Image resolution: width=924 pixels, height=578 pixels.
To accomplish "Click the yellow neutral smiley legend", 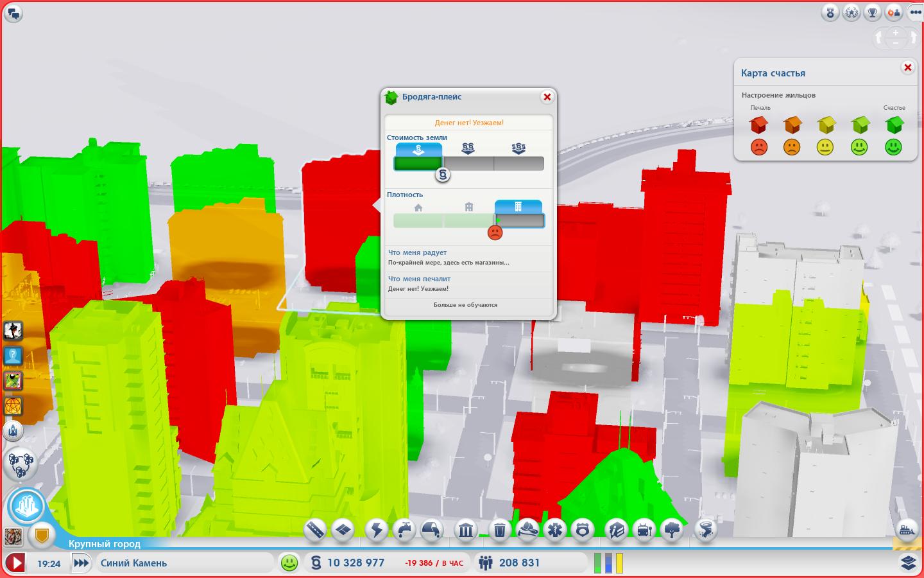I will [x=825, y=148].
